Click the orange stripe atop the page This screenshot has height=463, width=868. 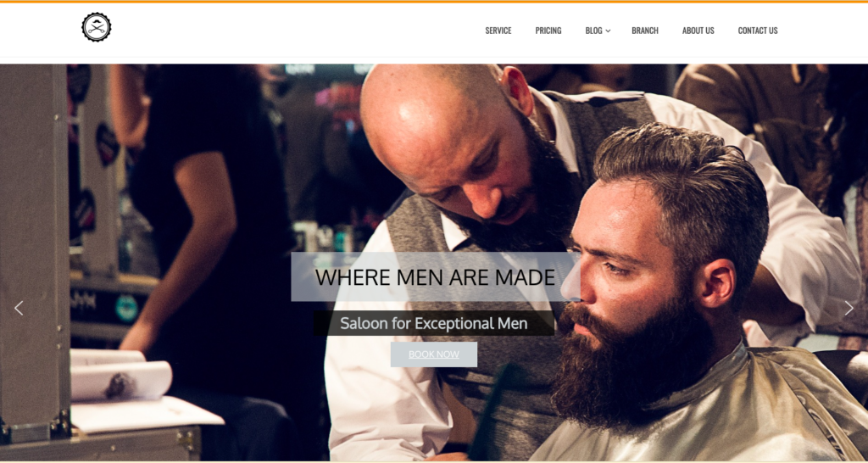click(434, 2)
